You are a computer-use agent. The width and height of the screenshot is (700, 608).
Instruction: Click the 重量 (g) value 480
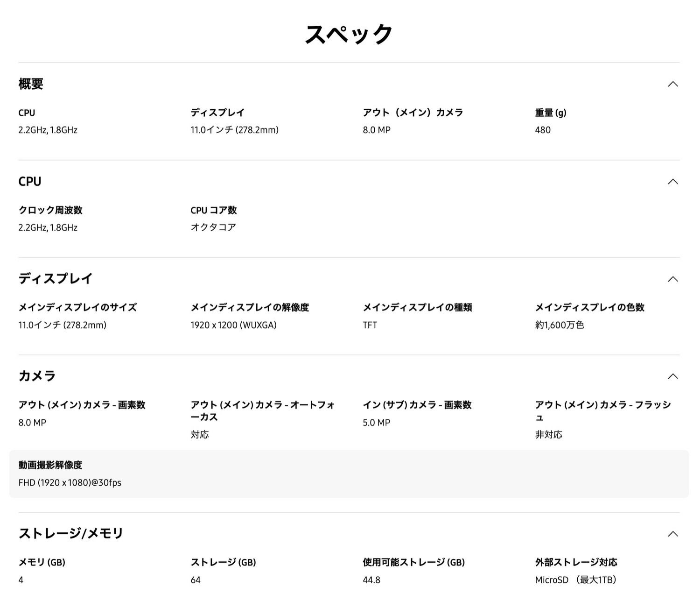pyautogui.click(x=542, y=130)
